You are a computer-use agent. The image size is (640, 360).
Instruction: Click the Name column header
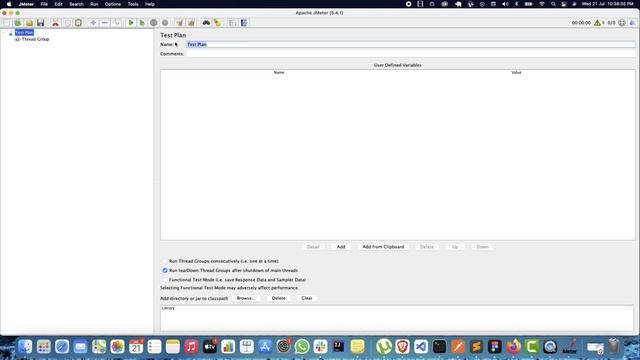(279, 72)
